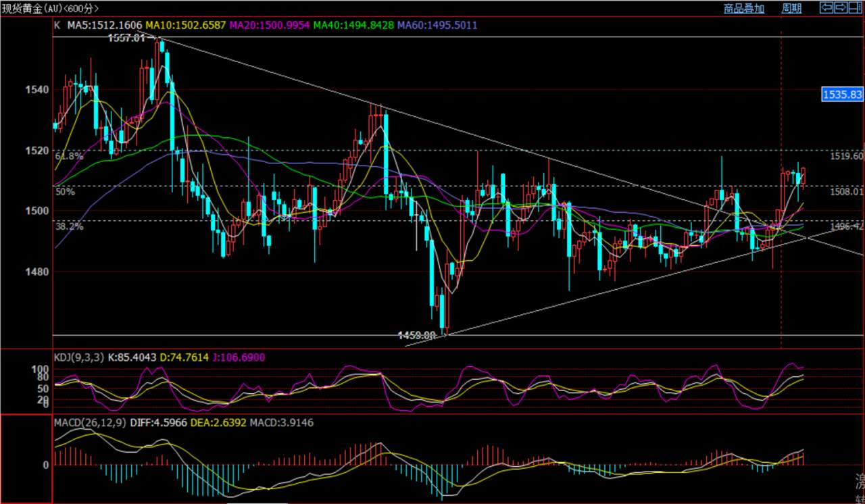
Task: Click the left arrow navigation icon
Action: pyautogui.click(x=826, y=8)
